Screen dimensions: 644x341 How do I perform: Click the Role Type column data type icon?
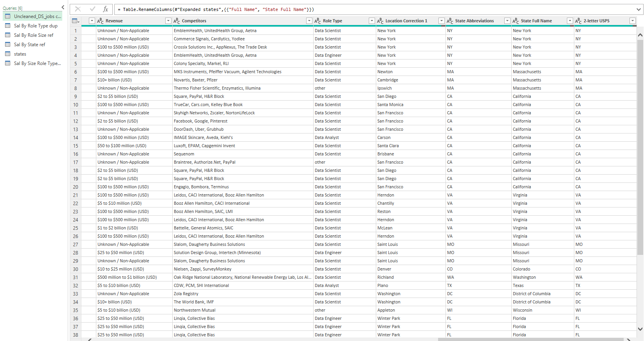(318, 21)
